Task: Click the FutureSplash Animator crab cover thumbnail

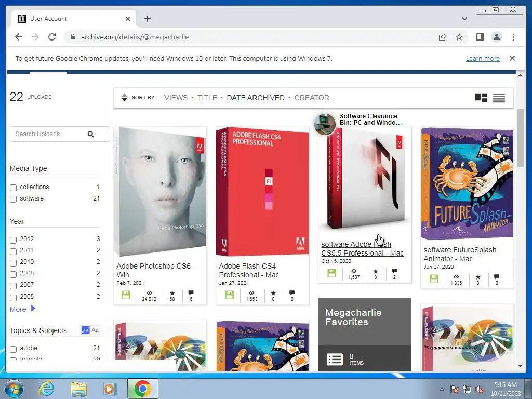Action: (467, 183)
